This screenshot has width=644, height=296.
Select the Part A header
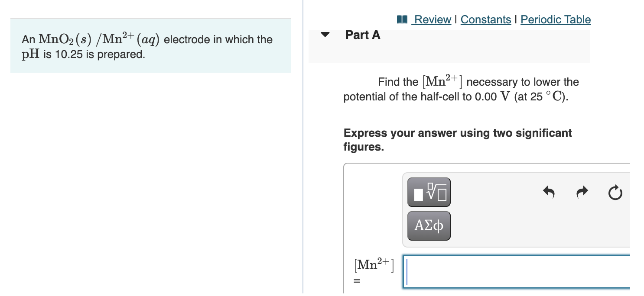pyautogui.click(x=362, y=35)
